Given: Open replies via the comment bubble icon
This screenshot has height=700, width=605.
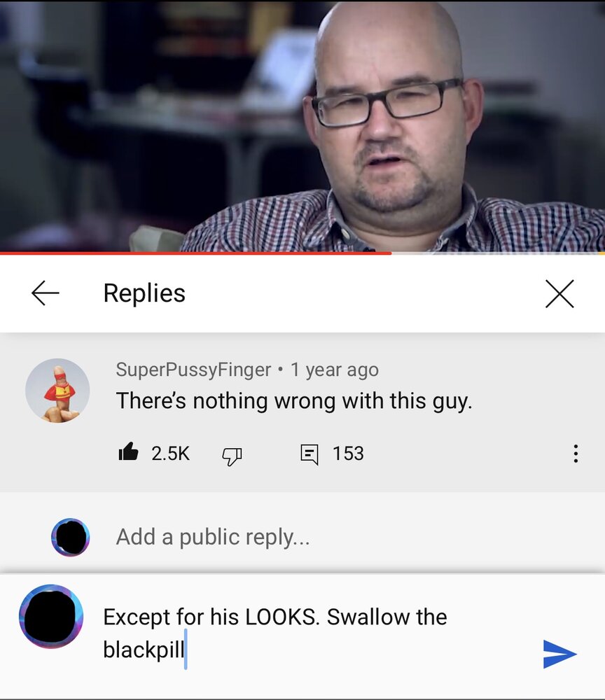Looking at the screenshot, I should click(x=310, y=454).
